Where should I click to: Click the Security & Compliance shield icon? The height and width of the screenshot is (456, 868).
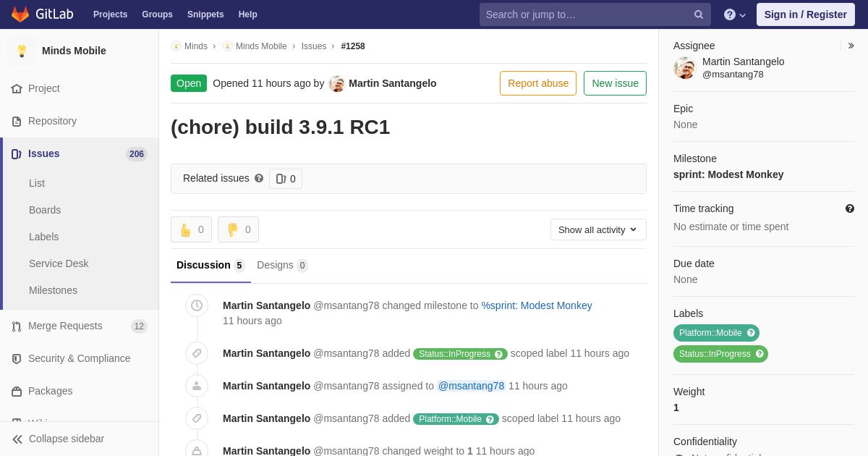click(x=17, y=358)
